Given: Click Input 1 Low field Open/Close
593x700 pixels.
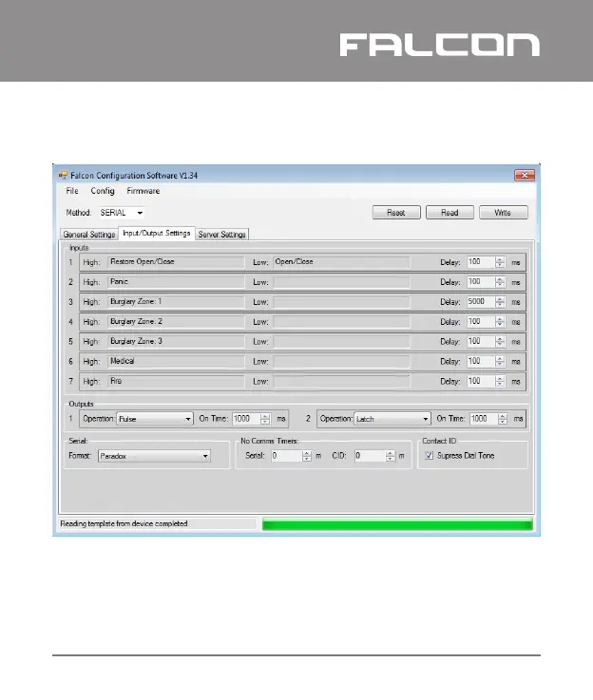Looking at the screenshot, I should coord(341,262).
